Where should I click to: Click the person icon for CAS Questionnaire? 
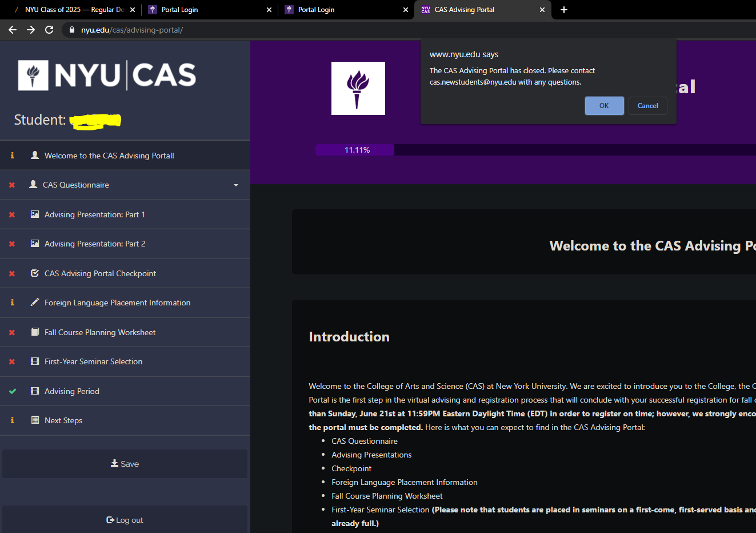33,185
